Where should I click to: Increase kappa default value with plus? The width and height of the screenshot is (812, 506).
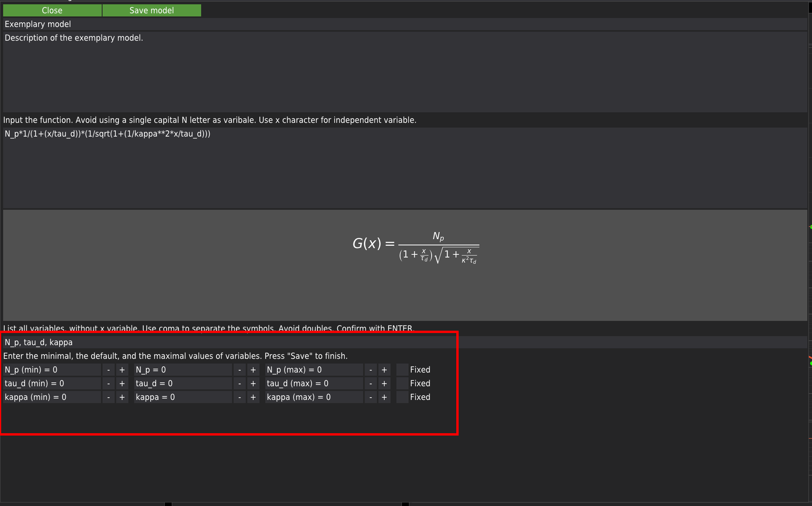coord(253,397)
